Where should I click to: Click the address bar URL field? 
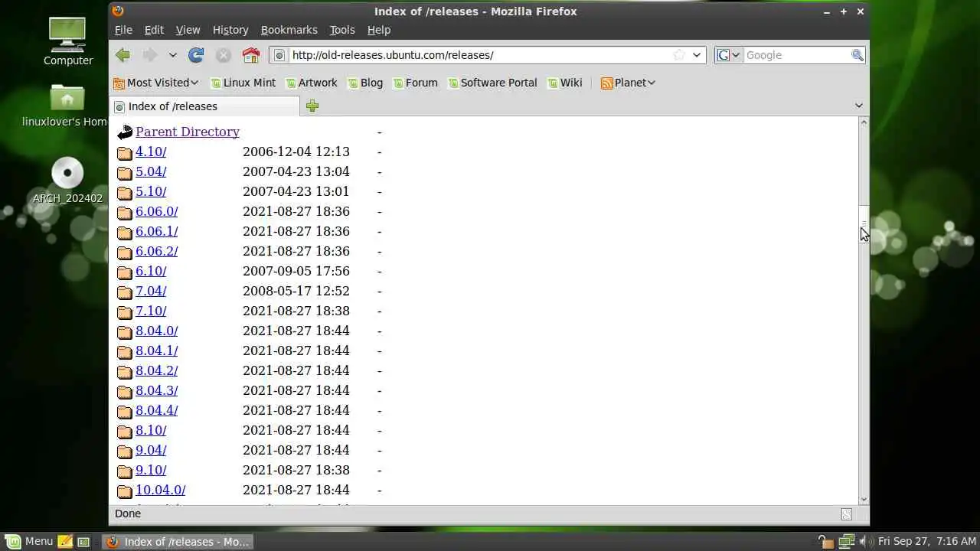[479, 55]
